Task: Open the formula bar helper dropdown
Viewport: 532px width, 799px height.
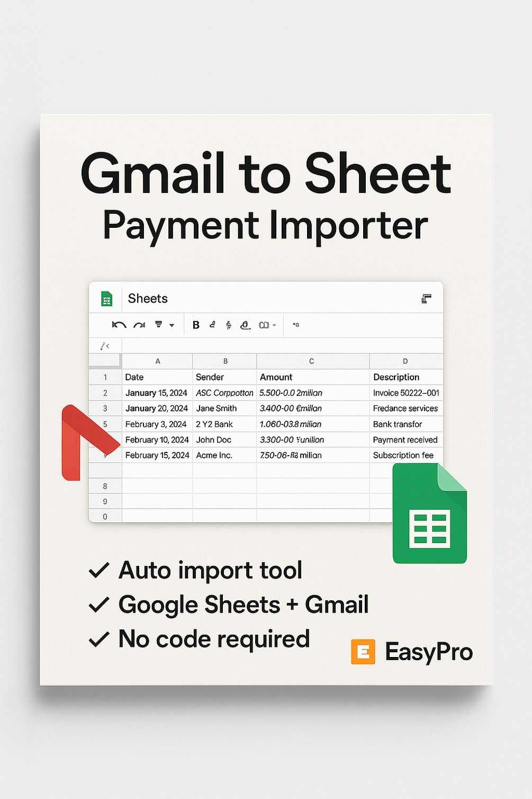Action: (295, 325)
